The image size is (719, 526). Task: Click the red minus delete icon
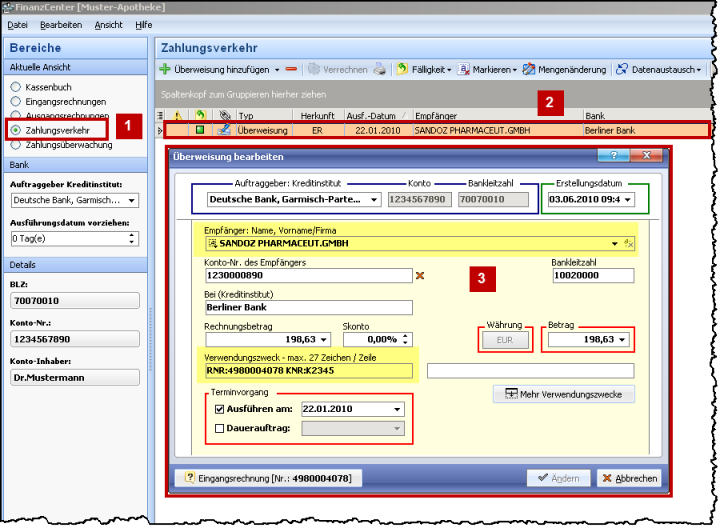tap(291, 70)
